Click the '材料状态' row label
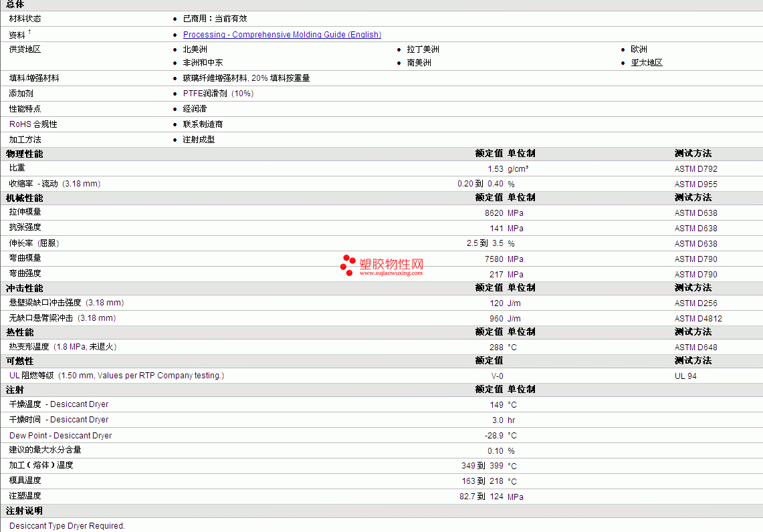The height and width of the screenshot is (532, 763). point(25,19)
